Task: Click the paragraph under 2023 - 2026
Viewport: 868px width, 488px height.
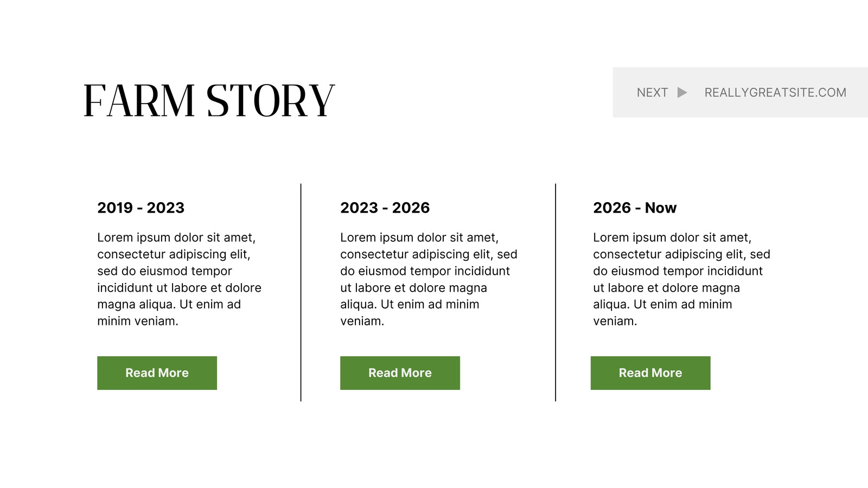Action: [x=429, y=279]
